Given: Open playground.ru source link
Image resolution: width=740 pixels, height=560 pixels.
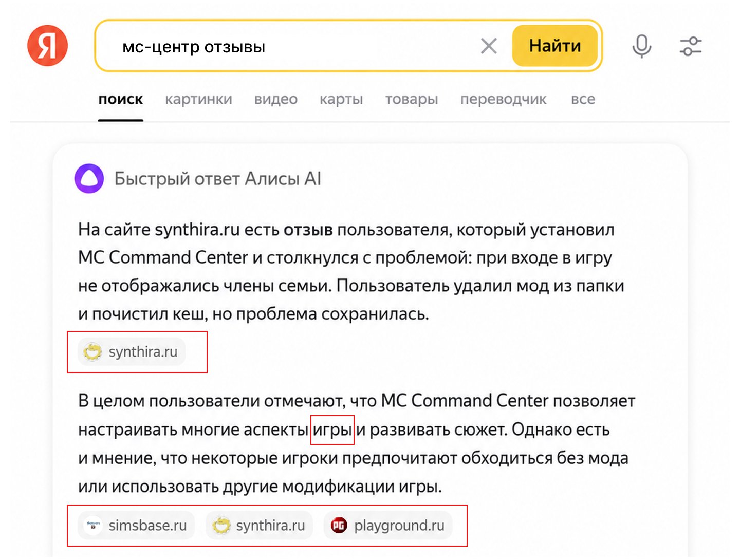Looking at the screenshot, I should (x=388, y=525).
